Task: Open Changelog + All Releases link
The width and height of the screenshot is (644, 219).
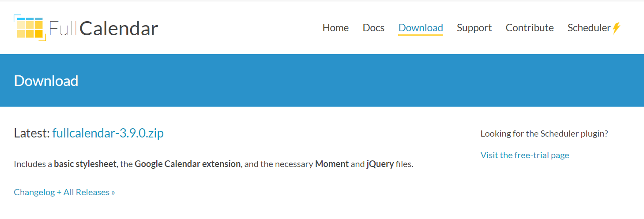Action: [x=64, y=192]
